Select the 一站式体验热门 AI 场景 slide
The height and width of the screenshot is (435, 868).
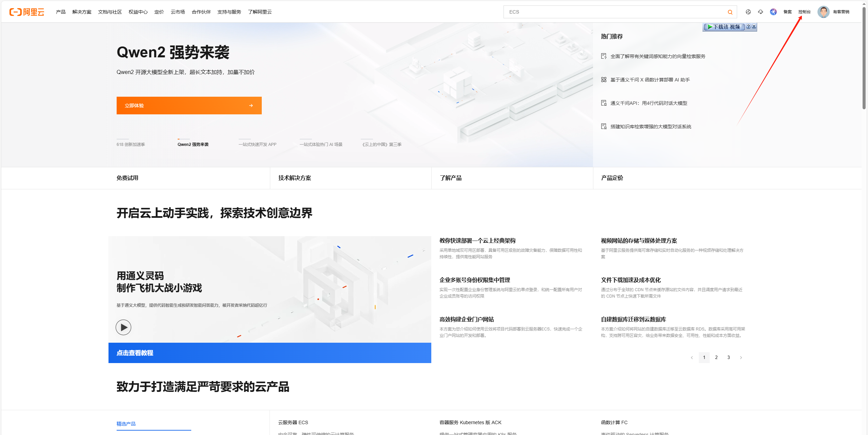pyautogui.click(x=321, y=144)
